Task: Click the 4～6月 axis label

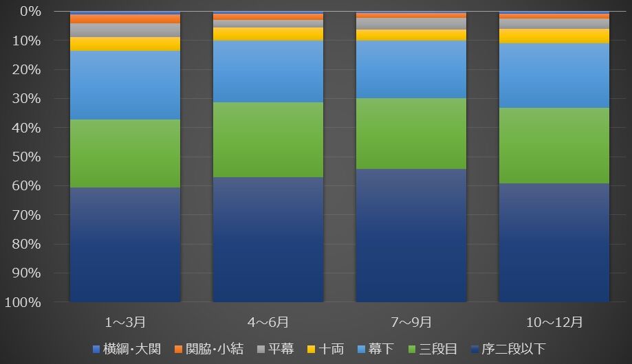Action: coord(268,322)
